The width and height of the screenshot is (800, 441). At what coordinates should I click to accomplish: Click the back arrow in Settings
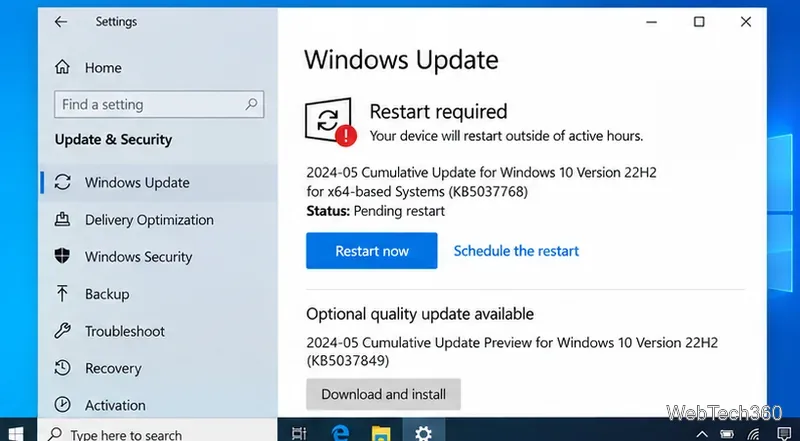coord(61,21)
